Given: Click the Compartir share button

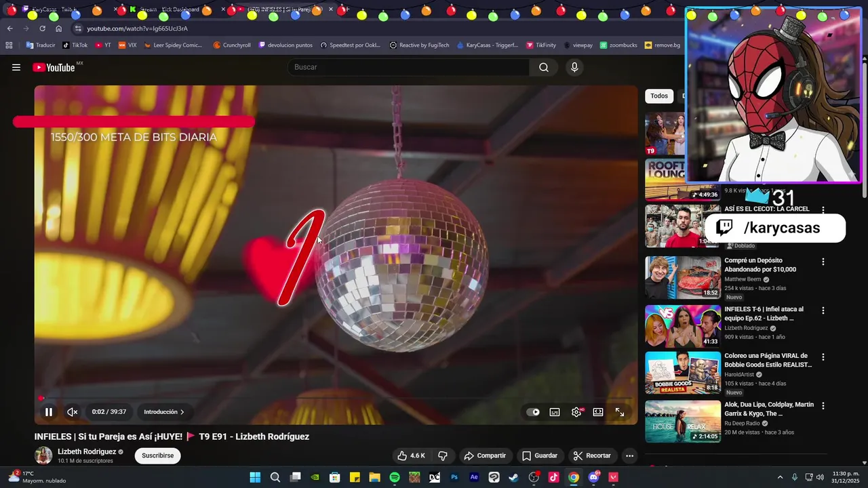Looking at the screenshot, I should tap(485, 455).
